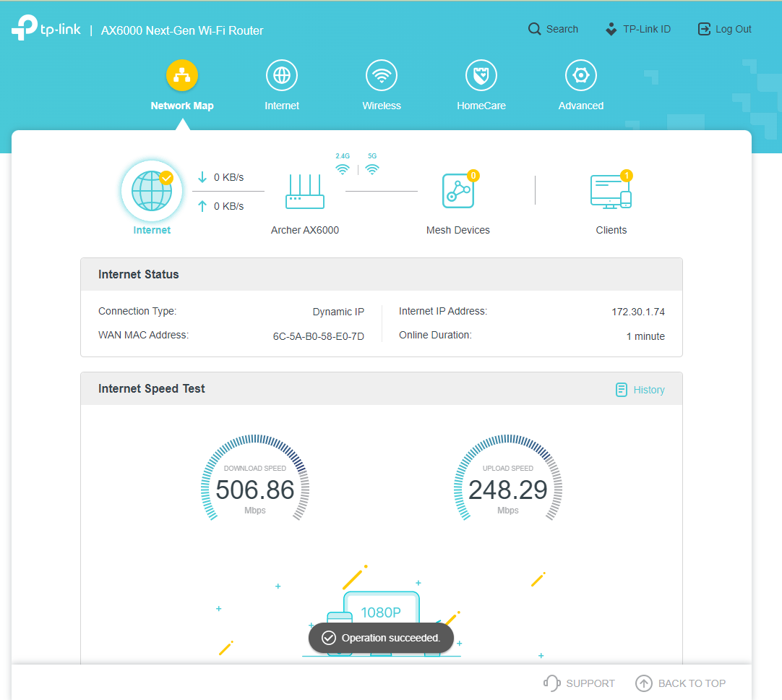
Task: Click the Back to Top arrow icon
Action: (643, 683)
